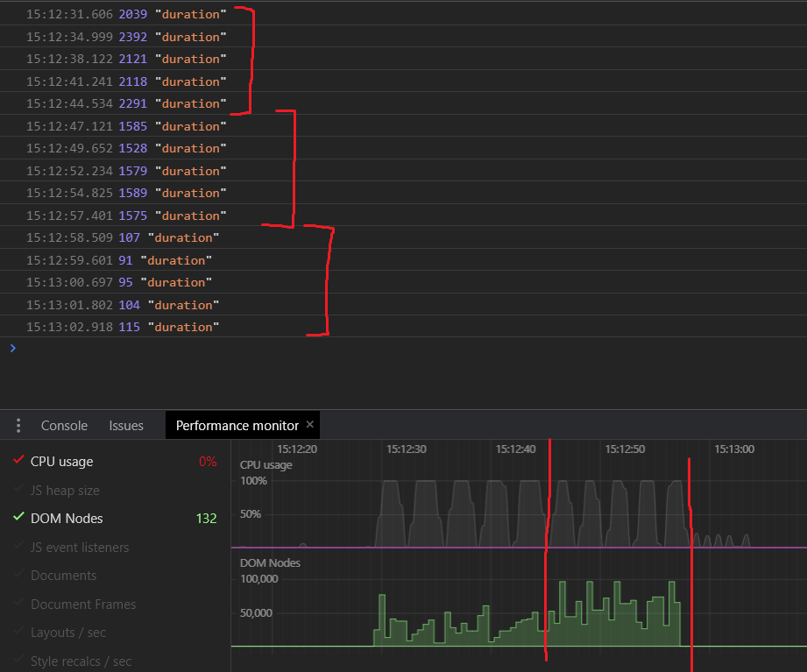Click the blue console prompt arrow
The height and width of the screenshot is (672, 807).
[x=12, y=348]
